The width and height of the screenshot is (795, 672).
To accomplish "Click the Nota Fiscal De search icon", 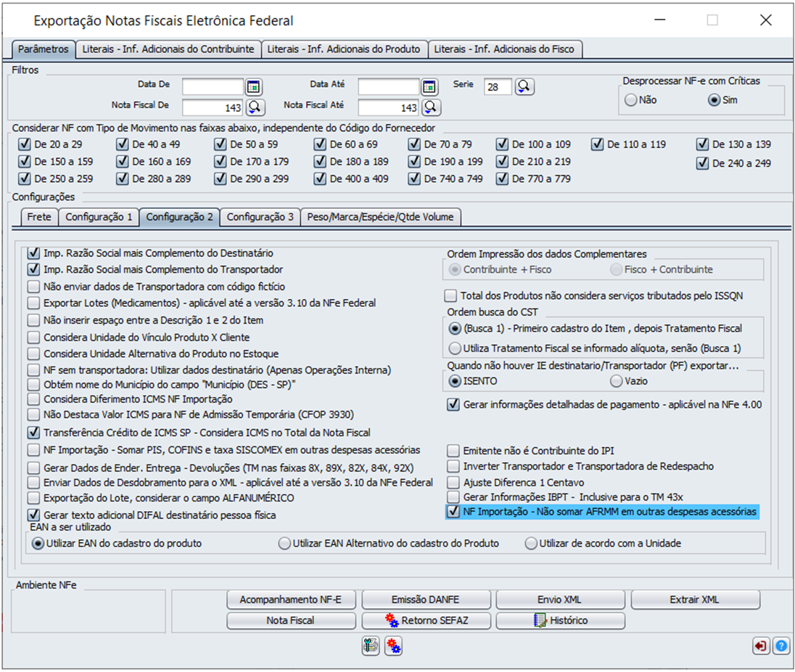I will [x=255, y=107].
